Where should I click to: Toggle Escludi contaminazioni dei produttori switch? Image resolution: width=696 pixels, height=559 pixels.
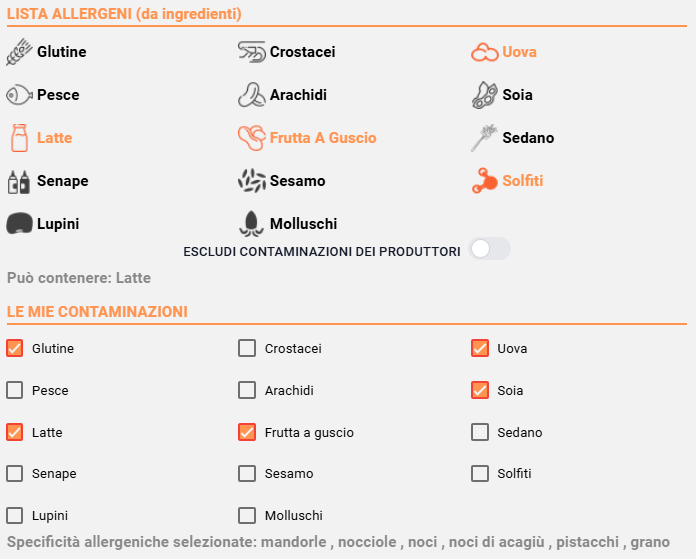point(489,249)
